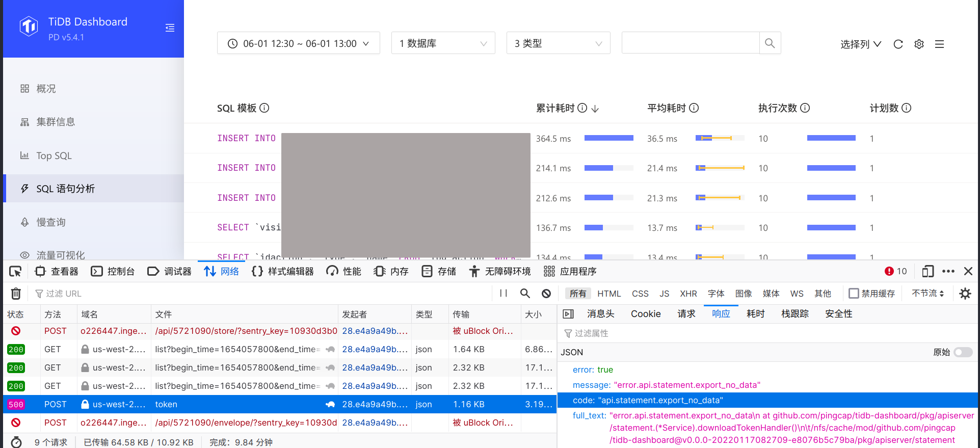Show info tooltip for 执行次数

pos(805,108)
